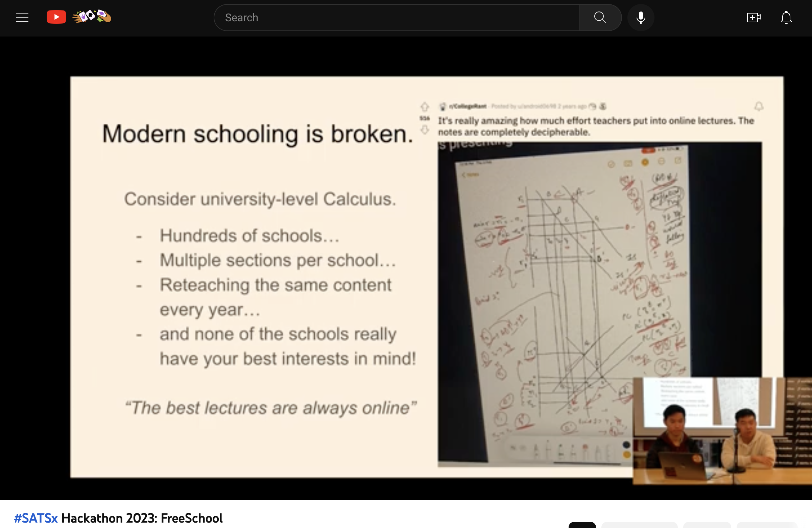Select the widest gray chip beside black chip
This screenshot has width=812, height=528.
pyautogui.click(x=639, y=525)
